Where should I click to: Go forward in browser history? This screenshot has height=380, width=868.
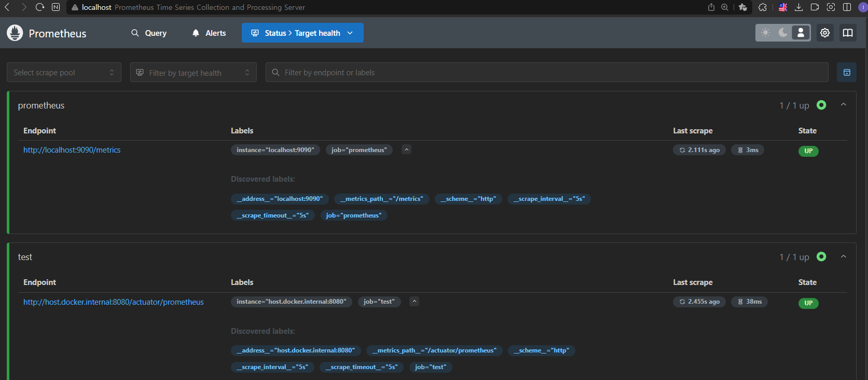[x=24, y=7]
